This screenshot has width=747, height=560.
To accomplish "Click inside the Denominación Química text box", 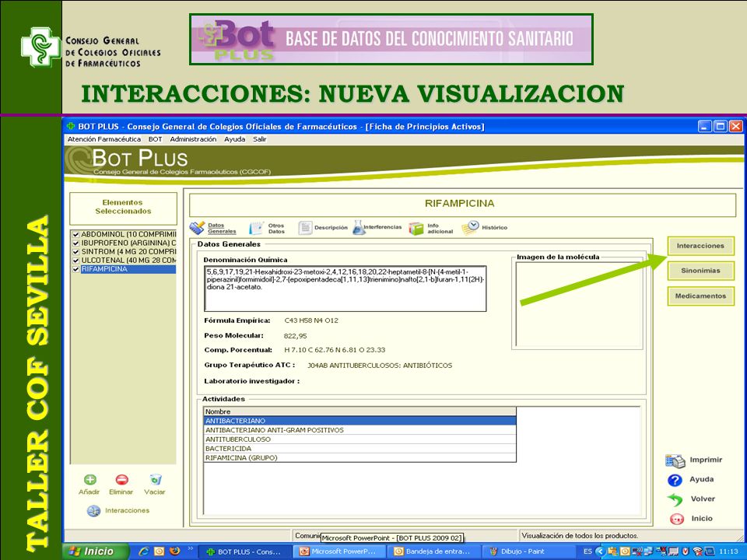I will click(345, 289).
